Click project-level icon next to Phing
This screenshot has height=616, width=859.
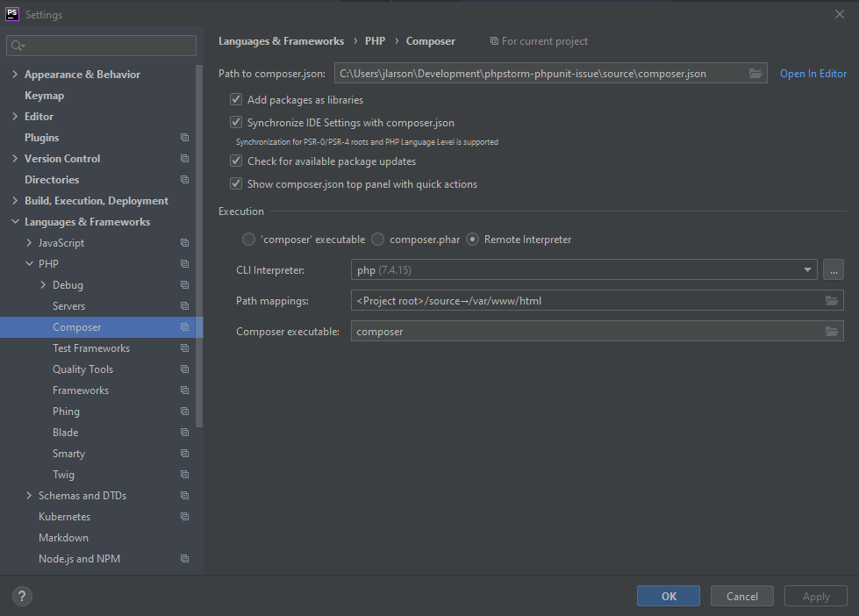[x=184, y=411]
